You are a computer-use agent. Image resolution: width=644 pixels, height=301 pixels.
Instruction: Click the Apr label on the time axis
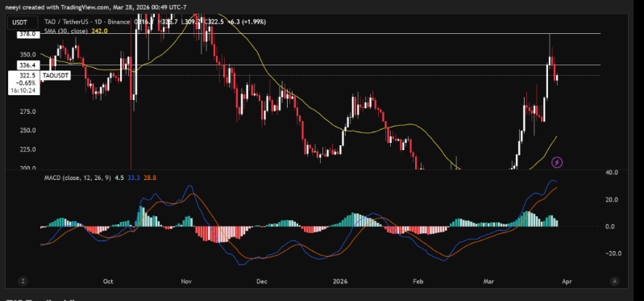click(x=567, y=282)
